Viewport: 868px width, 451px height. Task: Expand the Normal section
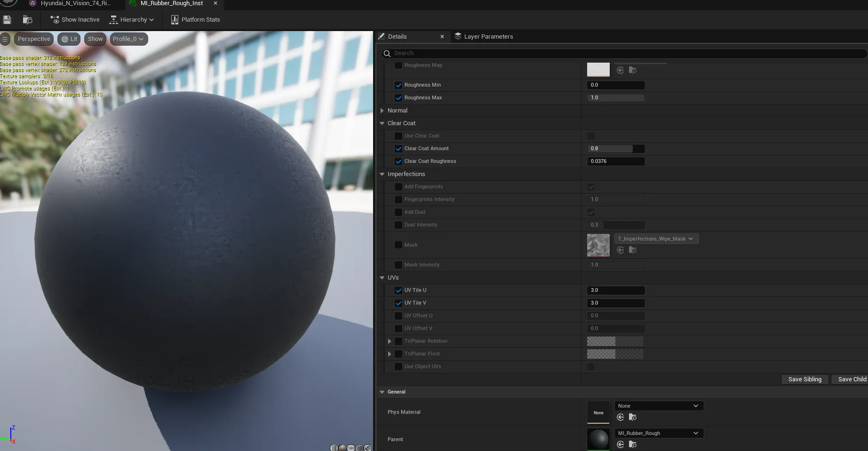382,111
